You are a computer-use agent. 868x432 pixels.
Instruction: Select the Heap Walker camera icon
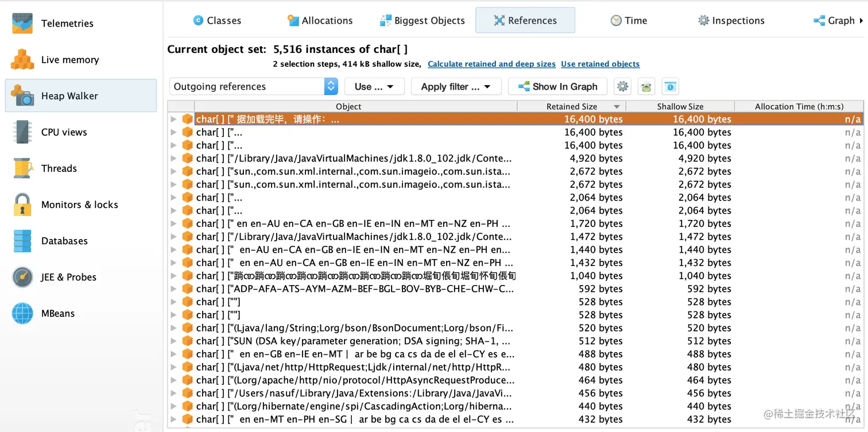pyautogui.click(x=24, y=96)
